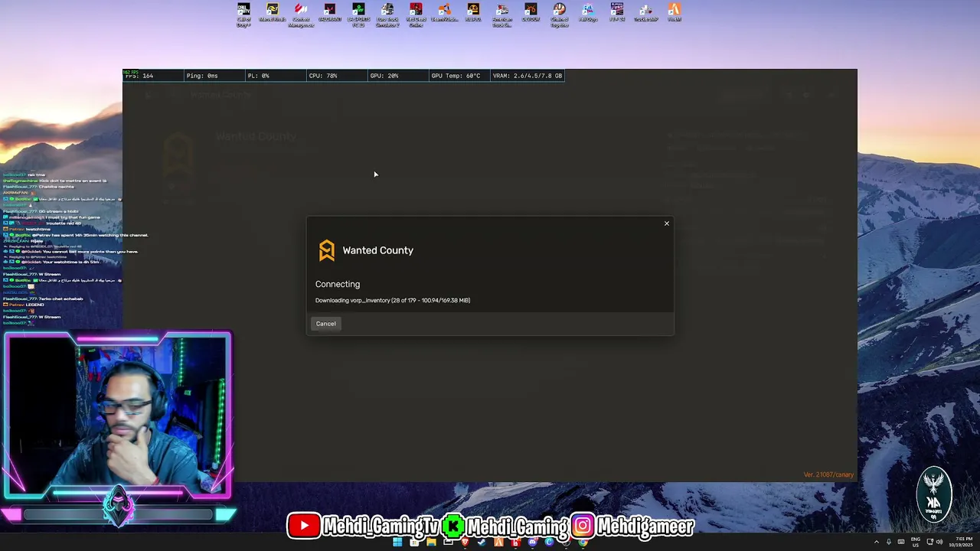Screen dimensions: 980x551
Task: Switch ENG US input language
Action: (916, 542)
